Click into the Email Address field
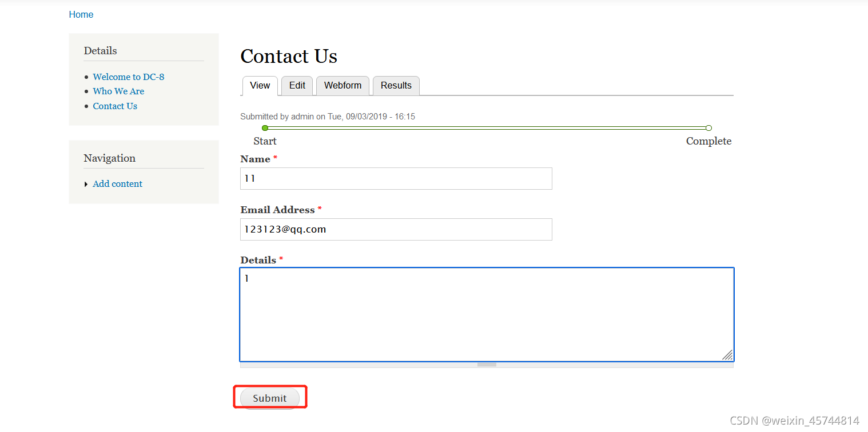This screenshot has width=868, height=432. [x=396, y=230]
